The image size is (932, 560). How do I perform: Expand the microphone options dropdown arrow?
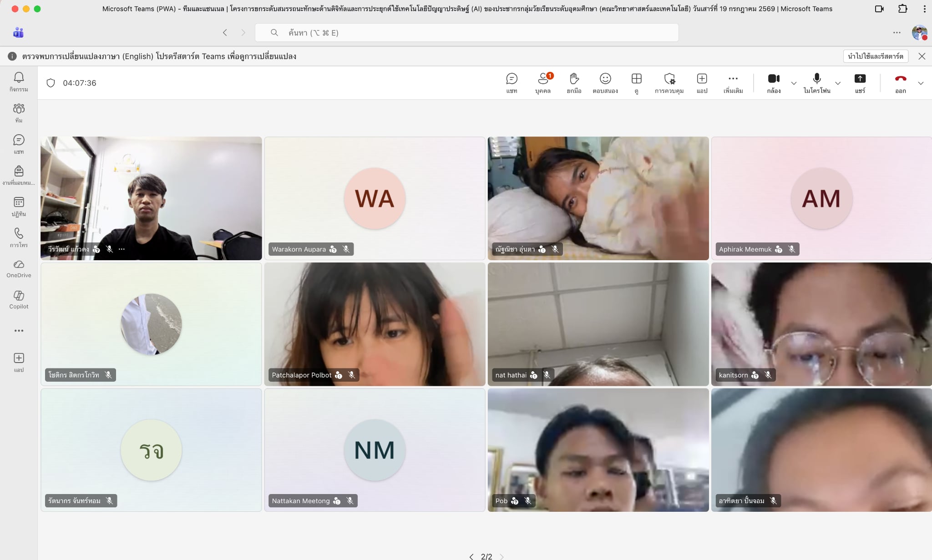838,83
